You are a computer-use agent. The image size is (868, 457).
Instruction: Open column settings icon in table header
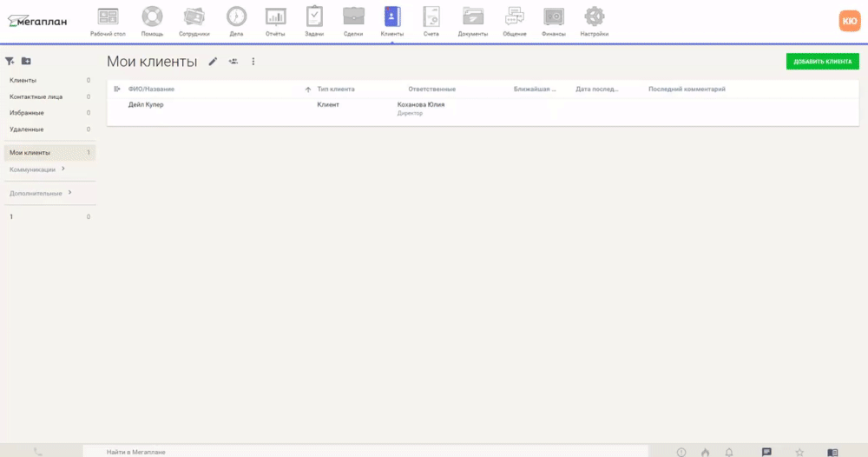tap(117, 89)
